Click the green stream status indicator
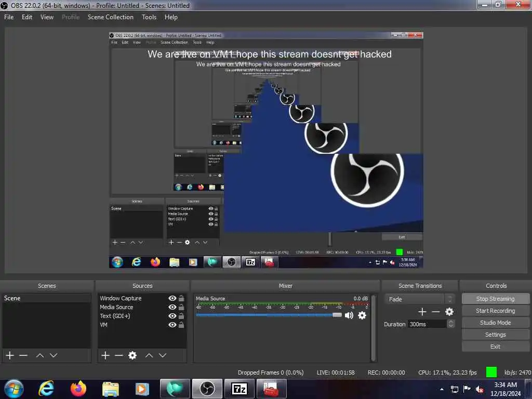 pos(491,372)
